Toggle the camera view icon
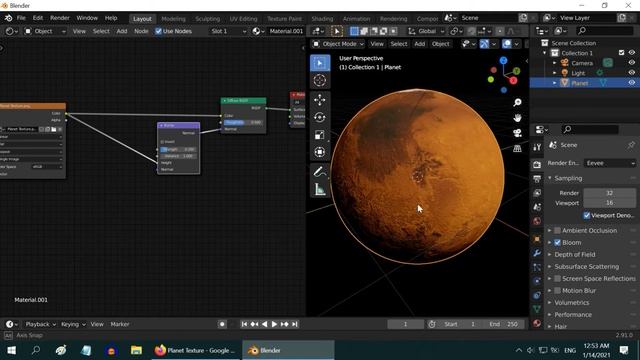The width and height of the screenshot is (640, 360). pos(517,133)
